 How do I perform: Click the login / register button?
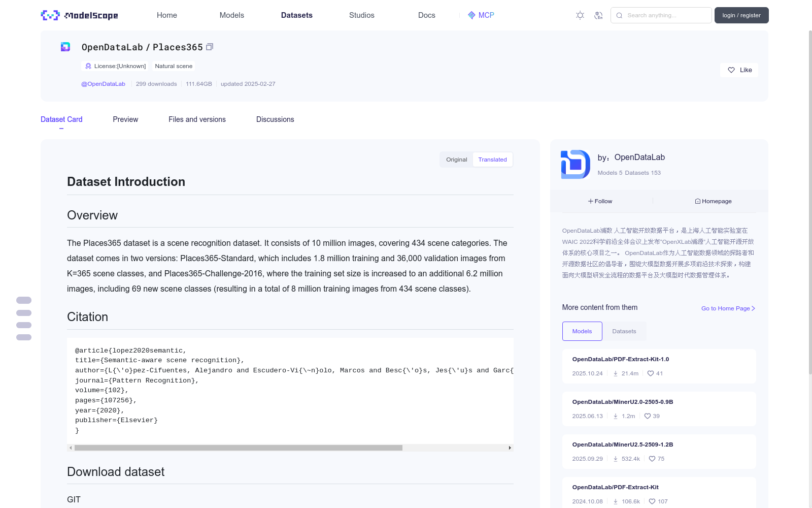[x=741, y=15]
